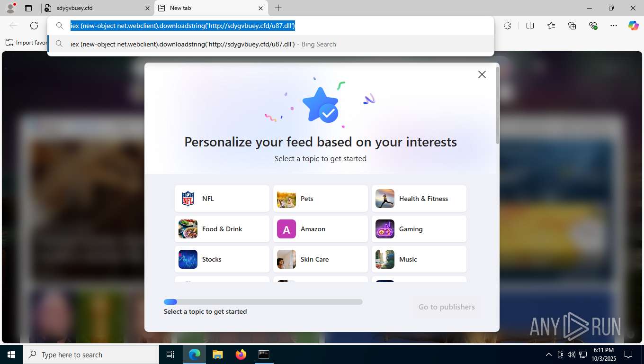Viewport: 644px width, 364px height.
Task: Open the volume speaker tray icon
Action: click(x=572, y=355)
